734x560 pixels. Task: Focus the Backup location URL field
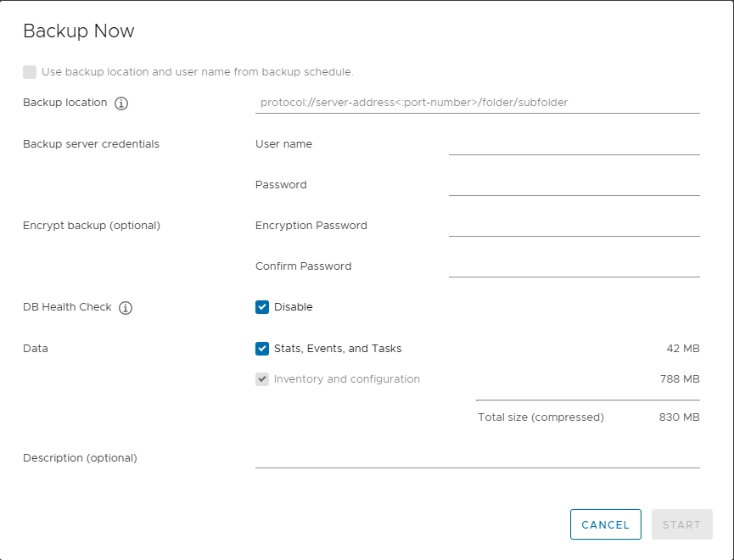pyautogui.click(x=478, y=103)
